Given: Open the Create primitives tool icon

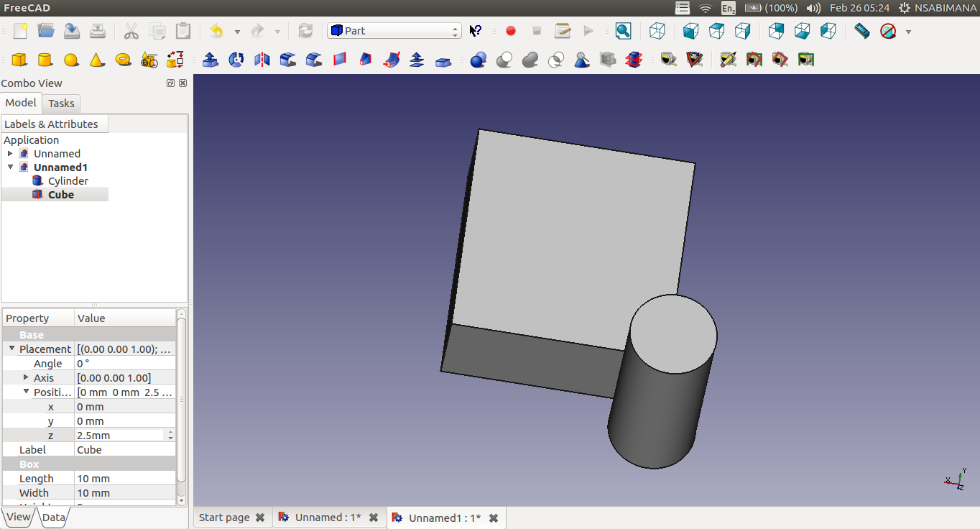Looking at the screenshot, I should (149, 60).
